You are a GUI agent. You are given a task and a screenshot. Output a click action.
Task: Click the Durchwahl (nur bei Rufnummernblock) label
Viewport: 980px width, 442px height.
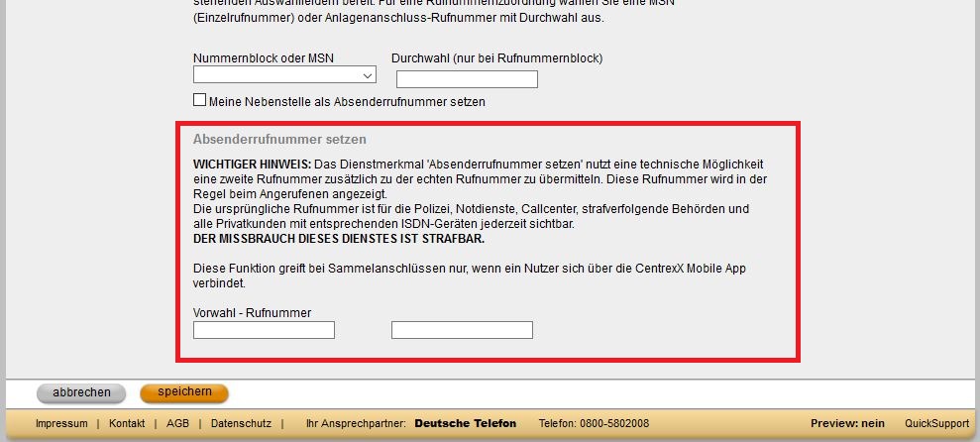click(496, 58)
